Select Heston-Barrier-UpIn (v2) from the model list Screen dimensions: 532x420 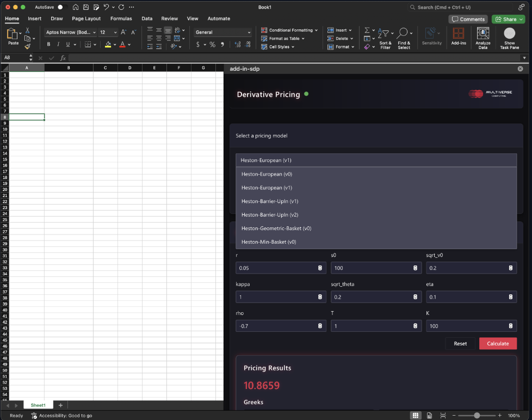[x=270, y=215]
